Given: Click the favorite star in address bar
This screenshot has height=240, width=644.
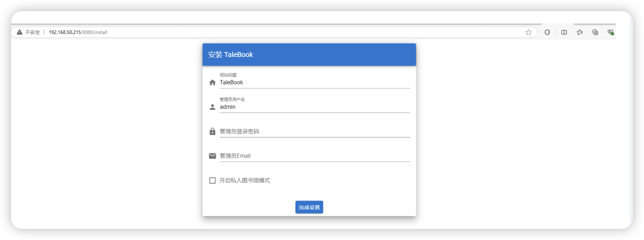Looking at the screenshot, I should click(x=528, y=32).
